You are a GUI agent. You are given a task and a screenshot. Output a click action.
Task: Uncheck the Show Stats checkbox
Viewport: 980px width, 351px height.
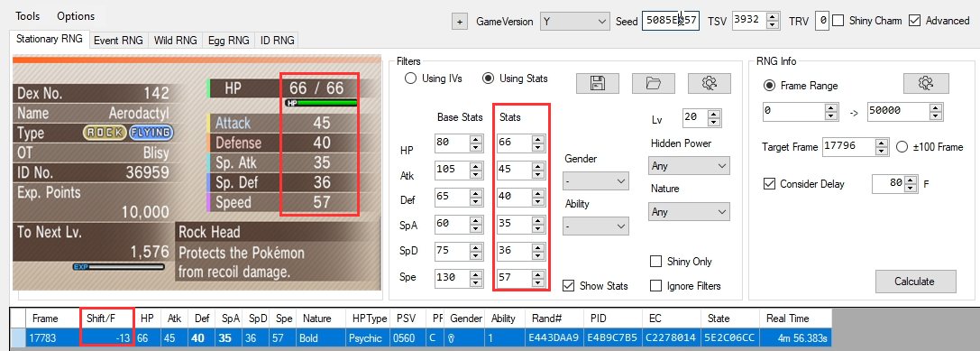[569, 286]
